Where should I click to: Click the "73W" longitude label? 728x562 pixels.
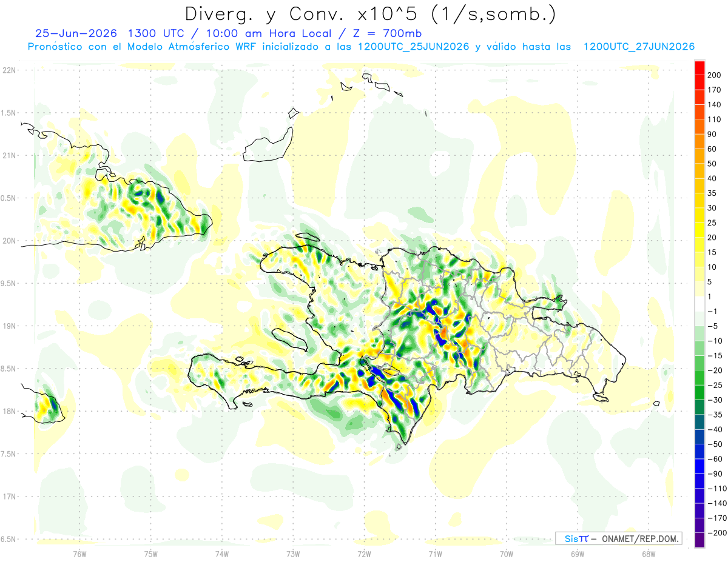[293, 554]
